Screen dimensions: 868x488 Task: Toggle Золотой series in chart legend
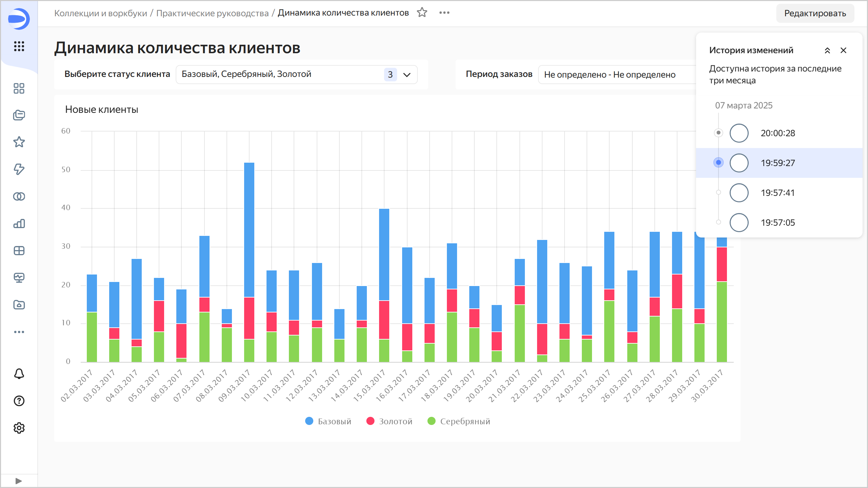coord(390,421)
